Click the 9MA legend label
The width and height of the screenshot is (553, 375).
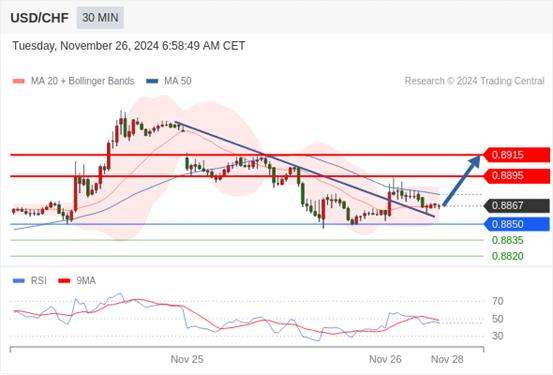pyautogui.click(x=86, y=281)
